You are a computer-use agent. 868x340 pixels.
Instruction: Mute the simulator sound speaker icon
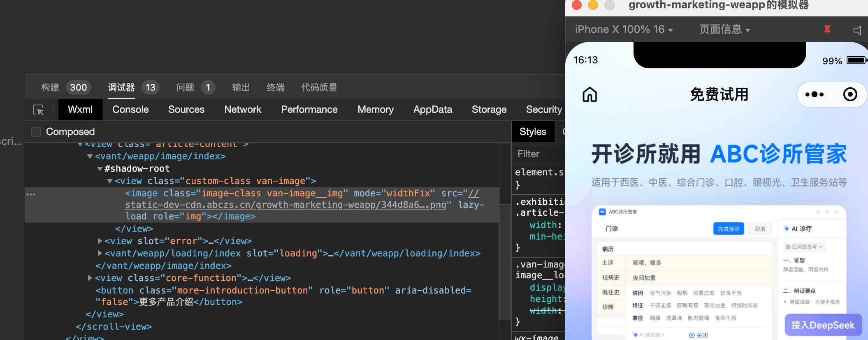tap(857, 30)
